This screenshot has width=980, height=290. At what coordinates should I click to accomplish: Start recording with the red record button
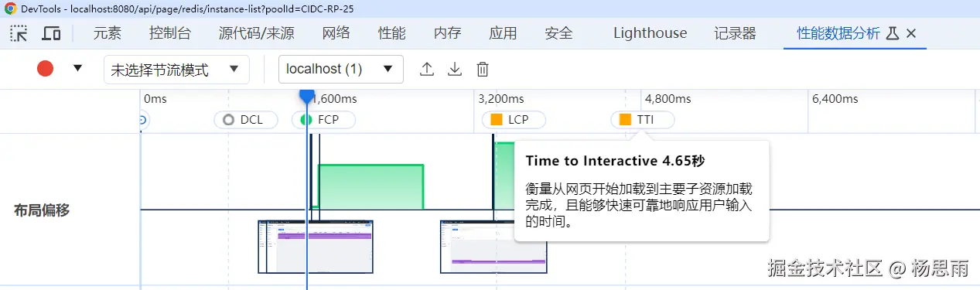coord(45,69)
